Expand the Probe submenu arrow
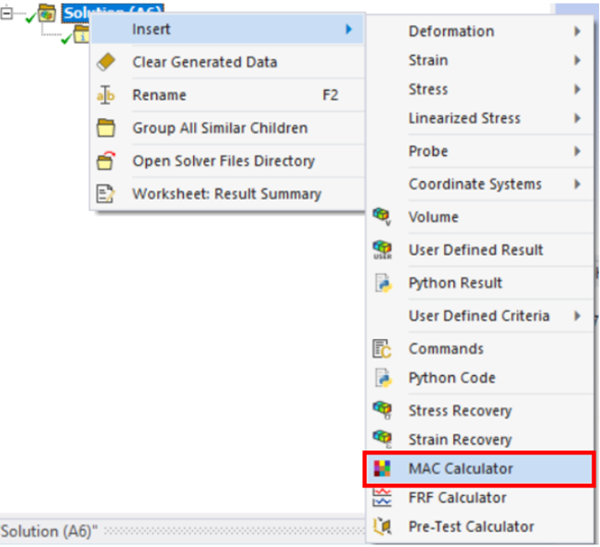This screenshot has height=547, width=600. pos(577,151)
